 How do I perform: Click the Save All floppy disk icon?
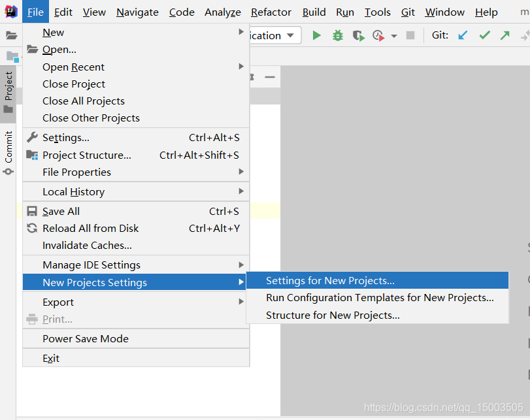(32, 211)
